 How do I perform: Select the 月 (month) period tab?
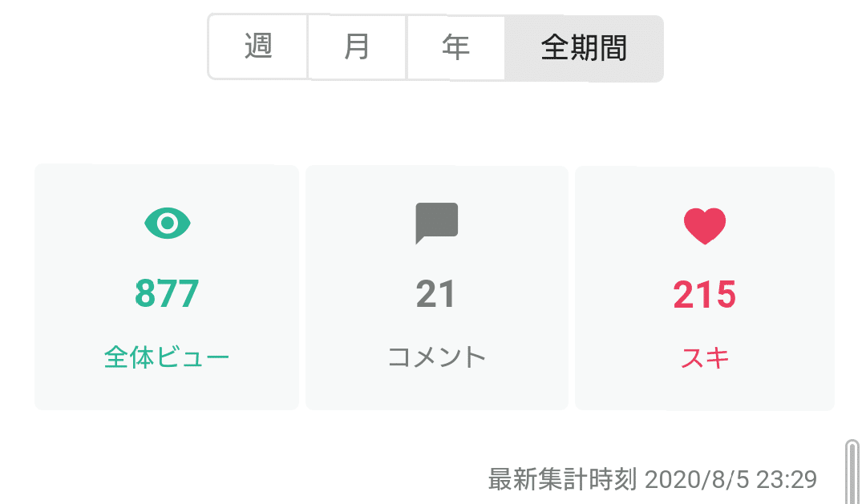click(357, 47)
